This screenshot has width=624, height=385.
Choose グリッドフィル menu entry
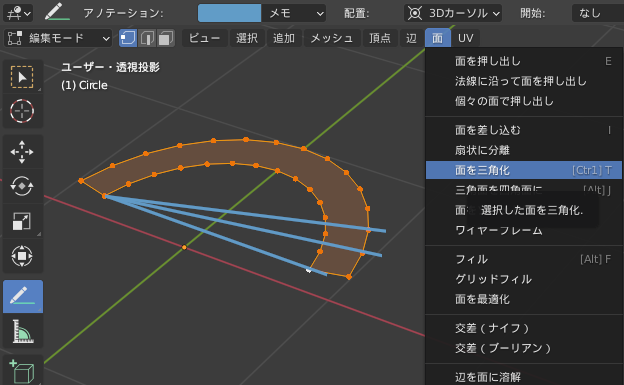pyautogui.click(x=524, y=279)
